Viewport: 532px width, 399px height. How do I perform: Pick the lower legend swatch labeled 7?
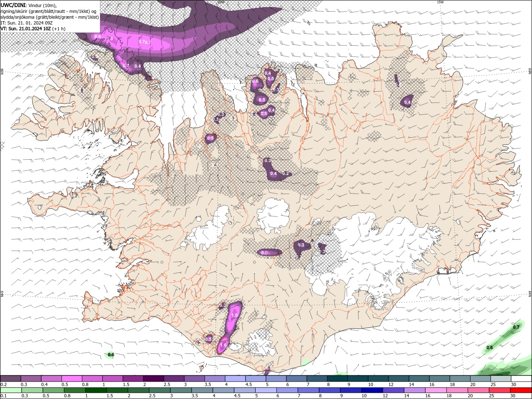coord(308,390)
